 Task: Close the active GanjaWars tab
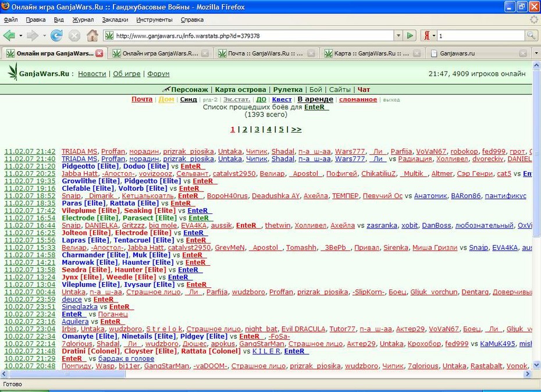[99, 53]
